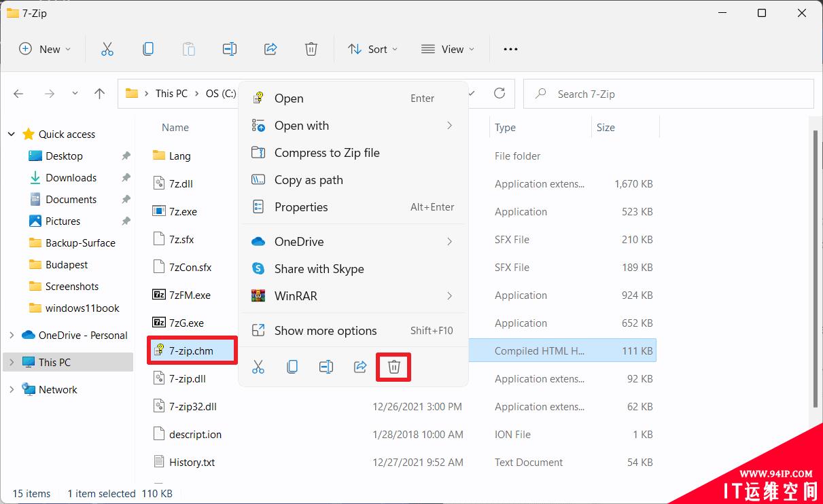Click the Rename icon in the context menu
The width and height of the screenshot is (823, 504).
[x=326, y=367]
